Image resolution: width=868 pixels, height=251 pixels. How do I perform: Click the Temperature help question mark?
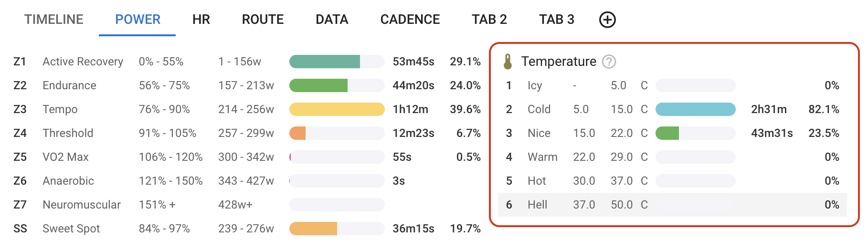pyautogui.click(x=609, y=62)
